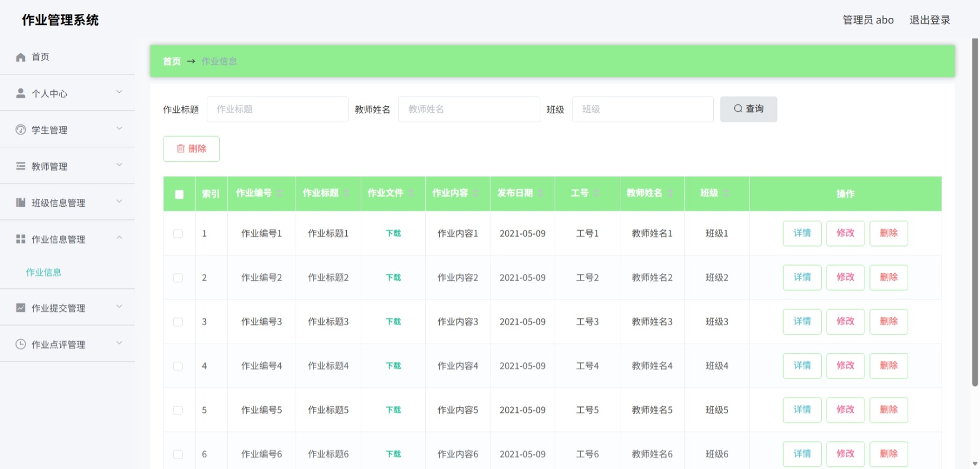980x469 pixels.
Task: Click the chart icon for 作业提交管理
Action: click(21, 307)
